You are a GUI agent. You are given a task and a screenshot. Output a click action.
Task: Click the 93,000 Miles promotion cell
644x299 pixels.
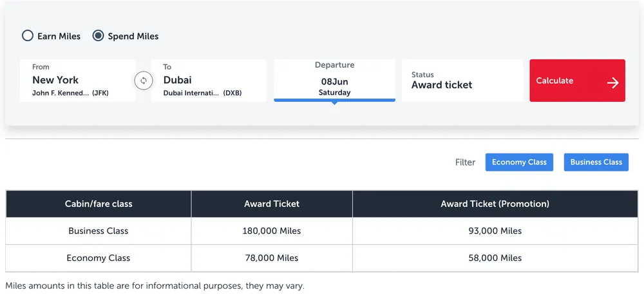[x=495, y=231]
